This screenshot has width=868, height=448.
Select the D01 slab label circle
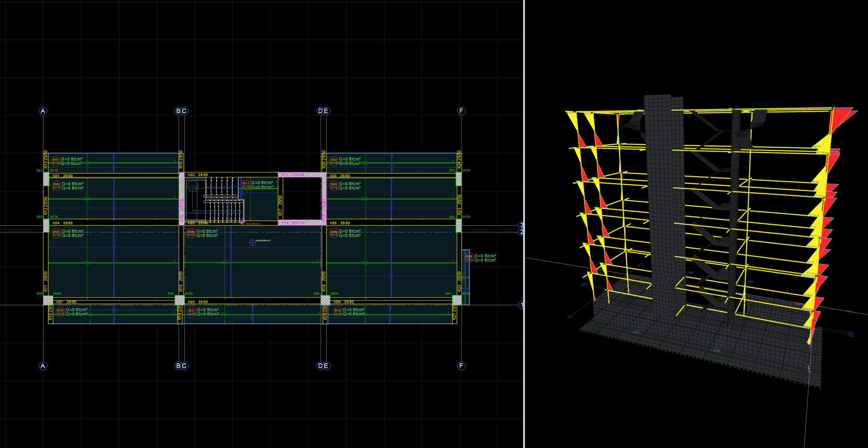56,161
